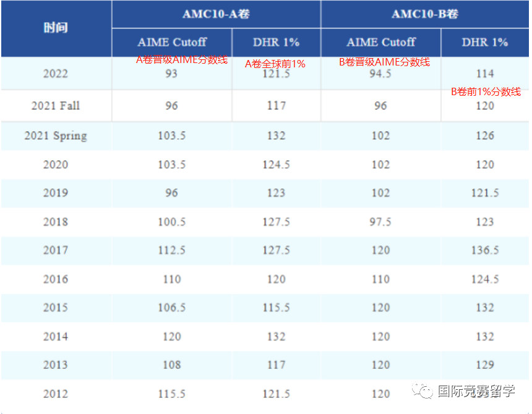Screen dimensions: 532x414
Task: Click the 2020 year cell
Action: pos(56,164)
